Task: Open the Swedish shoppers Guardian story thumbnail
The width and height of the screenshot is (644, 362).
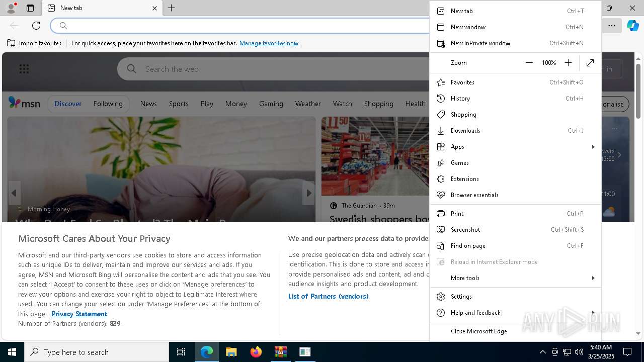Action: (x=375, y=156)
